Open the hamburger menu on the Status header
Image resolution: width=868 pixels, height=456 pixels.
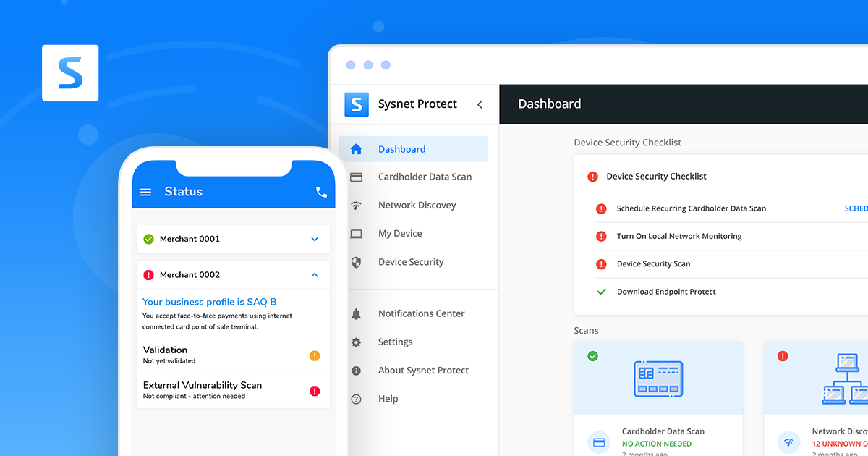145,191
